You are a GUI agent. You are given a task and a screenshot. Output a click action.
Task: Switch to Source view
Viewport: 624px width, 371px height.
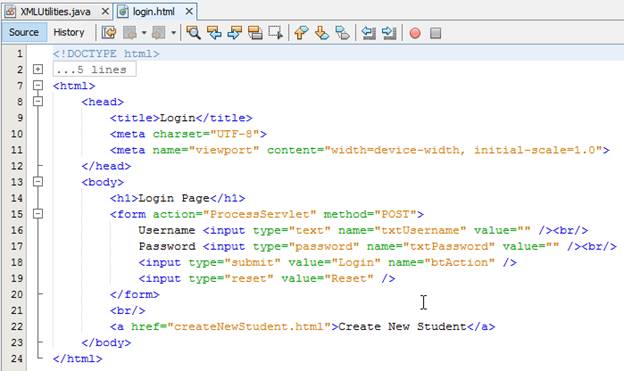(x=24, y=32)
